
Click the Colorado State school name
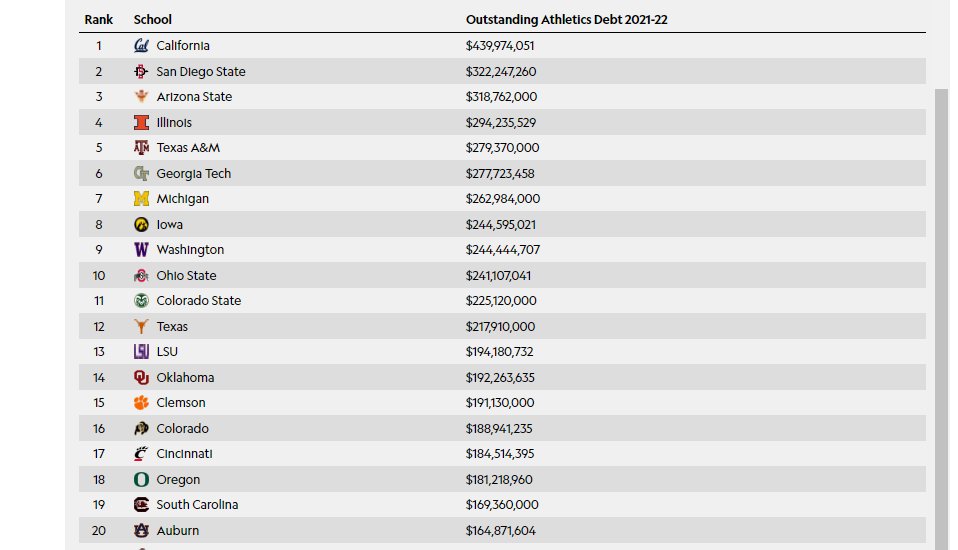pos(198,301)
